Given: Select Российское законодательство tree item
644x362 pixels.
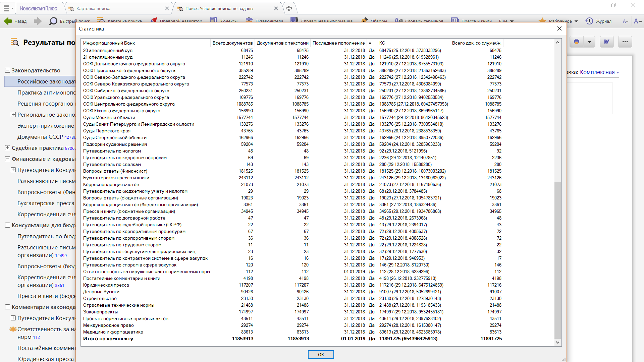Looking at the screenshot, I should (40, 81).
